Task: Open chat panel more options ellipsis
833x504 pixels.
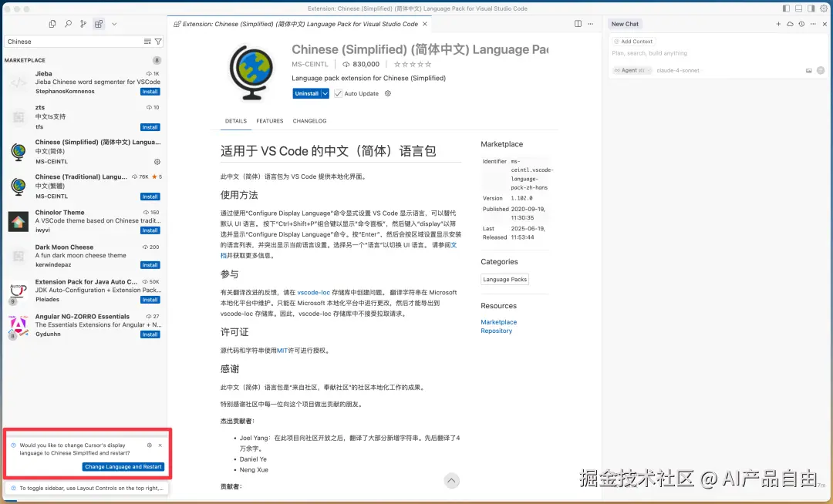Action: coord(813,24)
